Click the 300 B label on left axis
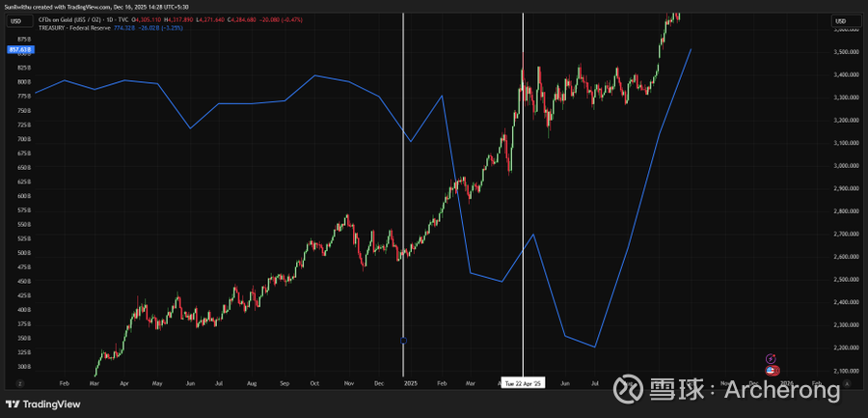868x418 pixels. pos(24,367)
